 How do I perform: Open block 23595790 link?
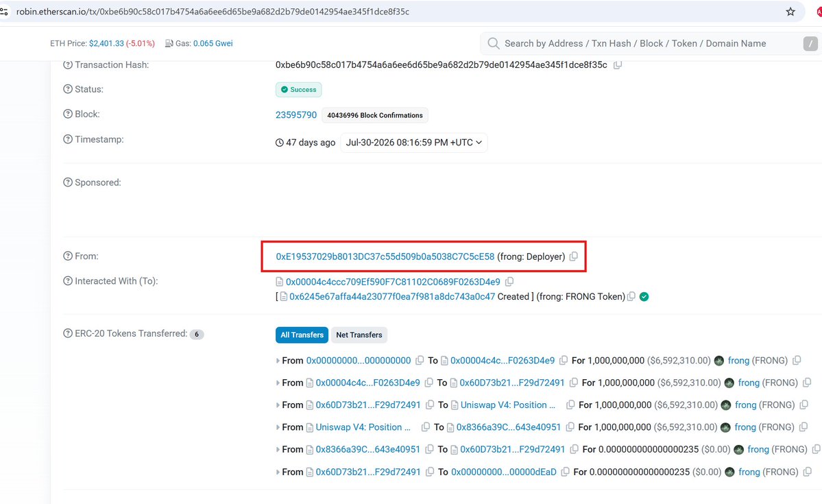coord(296,115)
